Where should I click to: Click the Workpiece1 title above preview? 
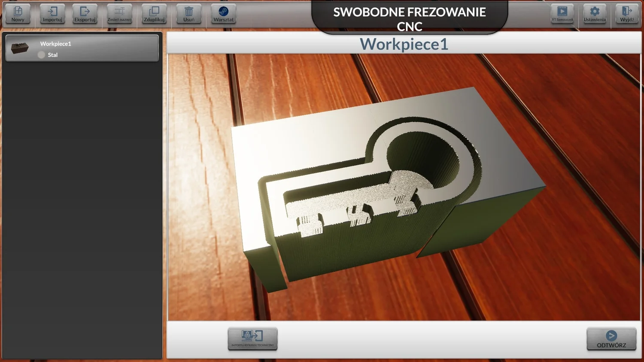coord(404,44)
